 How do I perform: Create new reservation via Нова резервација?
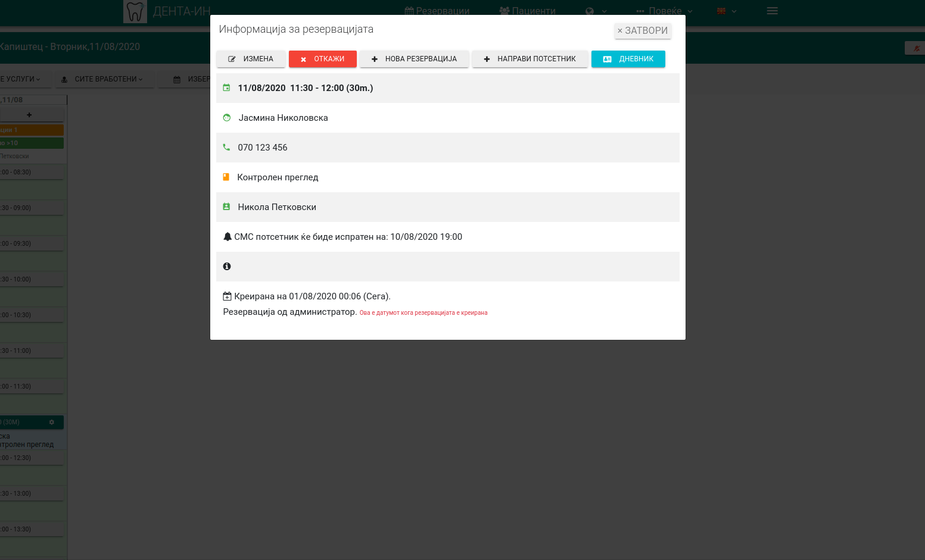tap(414, 59)
